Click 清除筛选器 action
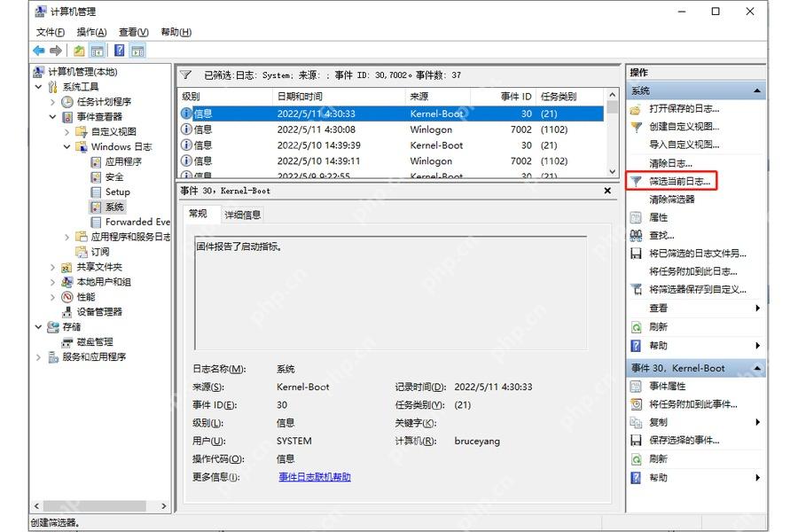This screenshot has height=532, width=798. pyautogui.click(x=672, y=199)
